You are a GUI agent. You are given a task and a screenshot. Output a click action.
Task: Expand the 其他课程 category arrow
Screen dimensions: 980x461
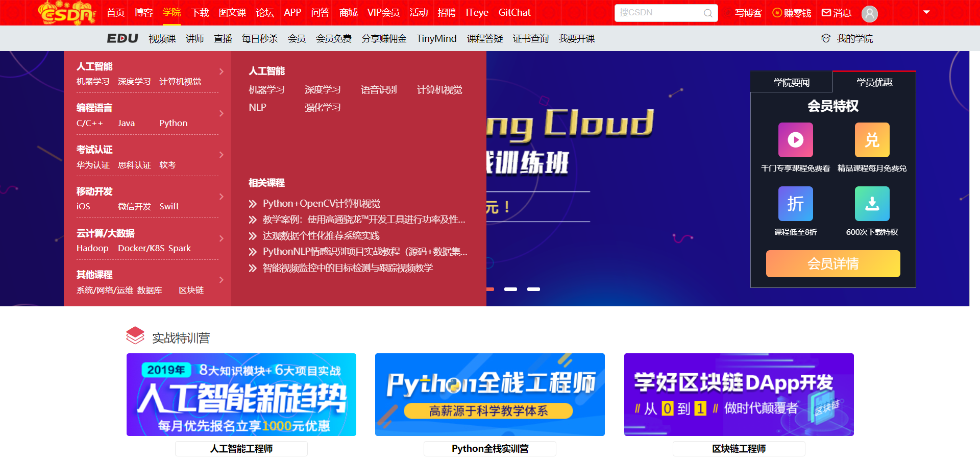222,280
